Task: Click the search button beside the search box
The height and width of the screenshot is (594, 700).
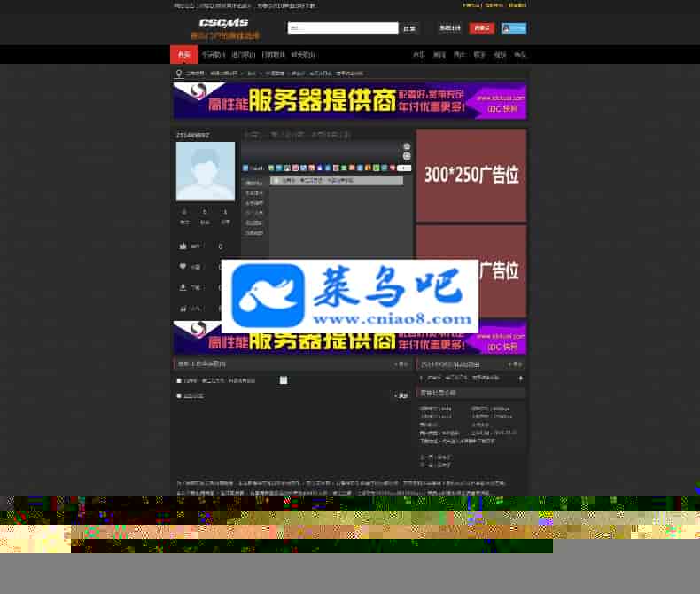Action: click(x=409, y=28)
